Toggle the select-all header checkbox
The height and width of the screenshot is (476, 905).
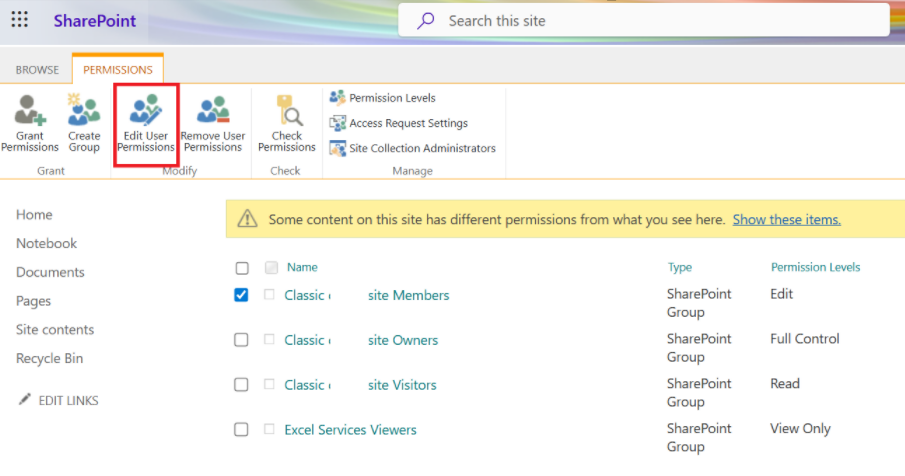pyautogui.click(x=242, y=268)
